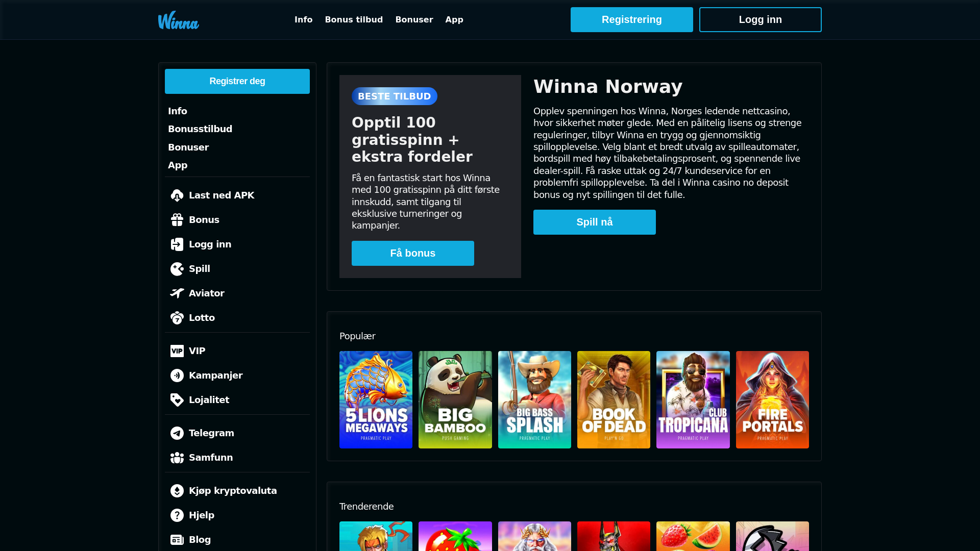This screenshot has height=551, width=980.
Task: Open the Kampanjer sidebar label
Action: pos(216,375)
